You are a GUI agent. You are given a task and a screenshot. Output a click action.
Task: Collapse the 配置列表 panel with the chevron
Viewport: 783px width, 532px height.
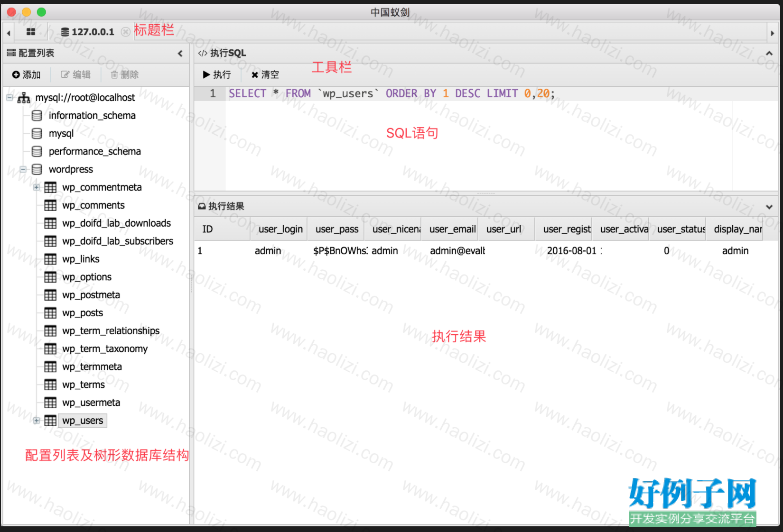point(180,54)
